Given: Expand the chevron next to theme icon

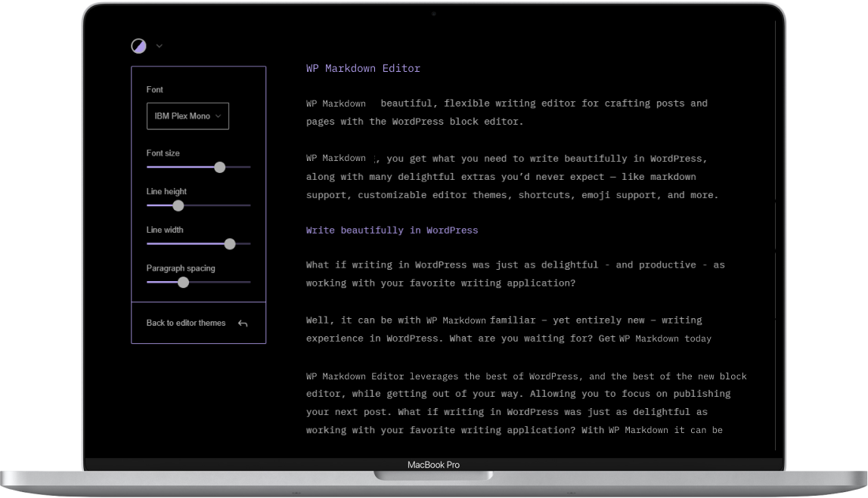Looking at the screenshot, I should tap(160, 46).
